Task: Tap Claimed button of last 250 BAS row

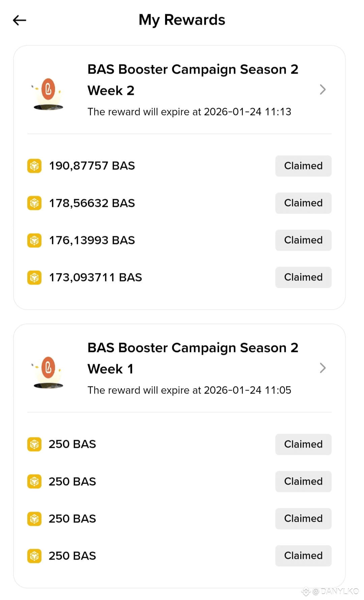Action: click(303, 556)
